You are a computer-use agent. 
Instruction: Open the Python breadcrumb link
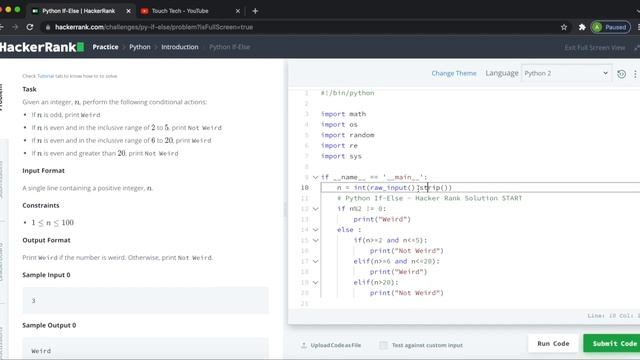[x=140, y=47]
